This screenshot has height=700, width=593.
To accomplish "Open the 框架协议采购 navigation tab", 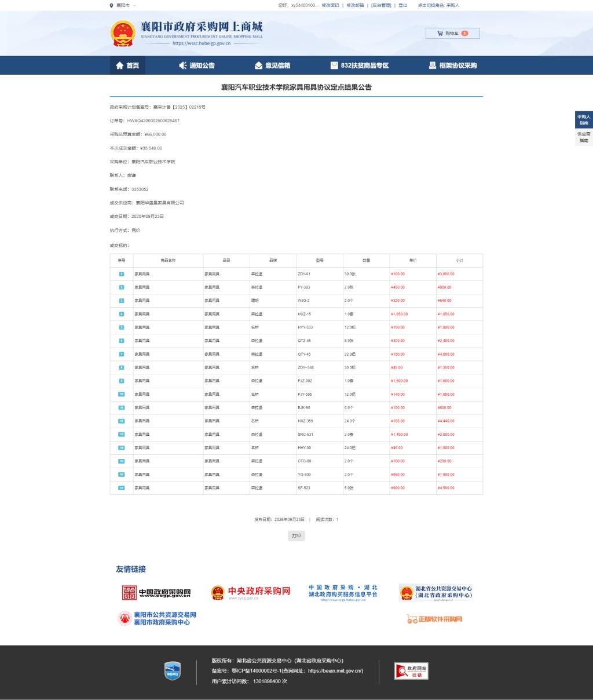I will pyautogui.click(x=453, y=65).
